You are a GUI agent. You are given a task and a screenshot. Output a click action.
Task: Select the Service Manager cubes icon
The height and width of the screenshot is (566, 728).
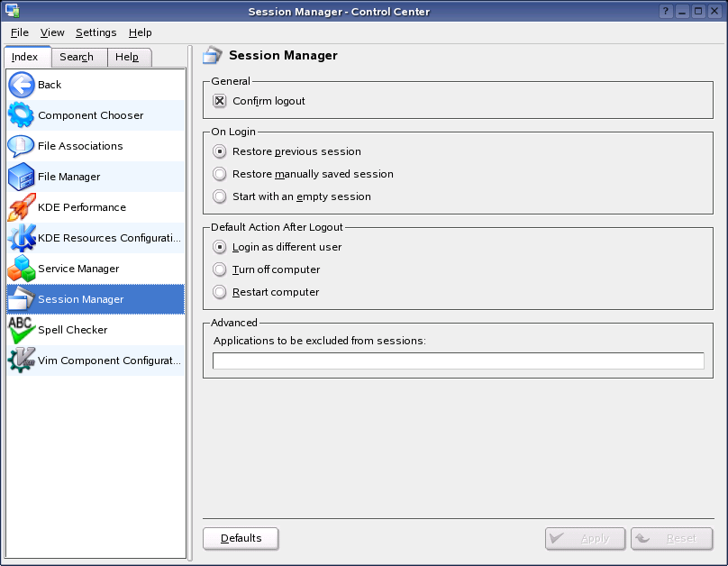tap(22, 269)
